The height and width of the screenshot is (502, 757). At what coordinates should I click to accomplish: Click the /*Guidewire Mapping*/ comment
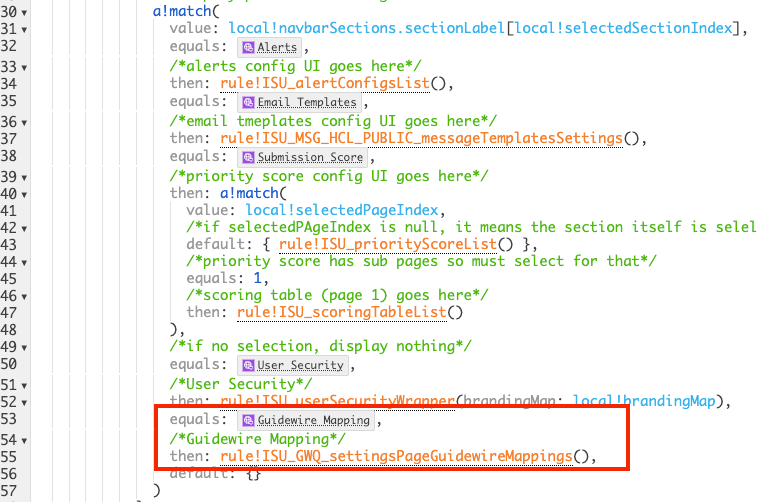(x=258, y=439)
